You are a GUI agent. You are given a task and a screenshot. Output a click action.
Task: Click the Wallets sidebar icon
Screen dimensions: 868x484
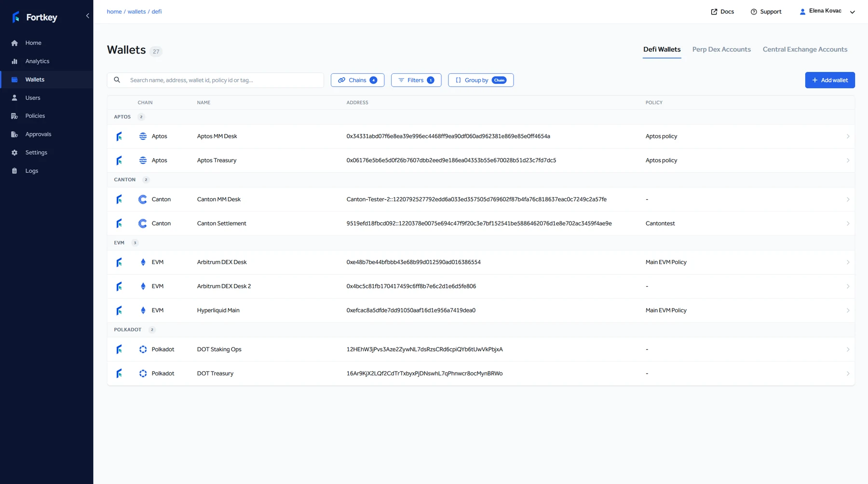click(14, 80)
